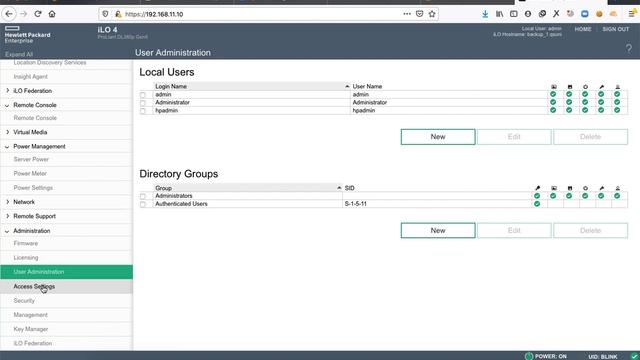Expand the Virtual Media section

point(7,132)
